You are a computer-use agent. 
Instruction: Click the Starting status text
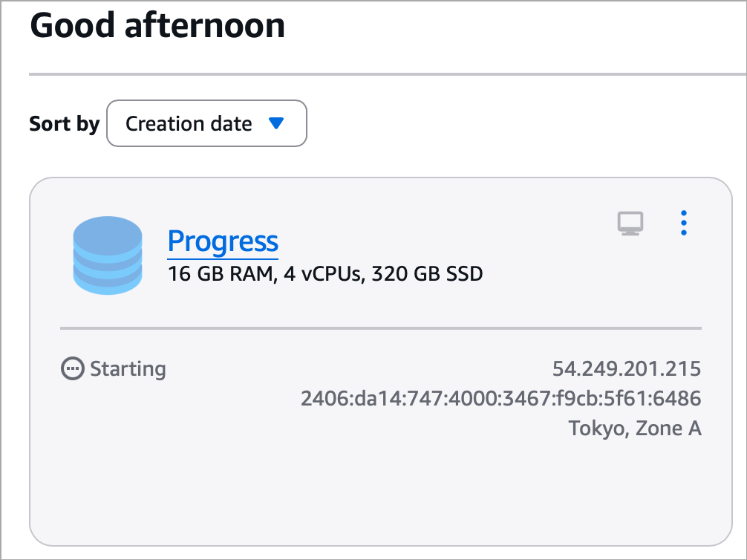pos(128,368)
